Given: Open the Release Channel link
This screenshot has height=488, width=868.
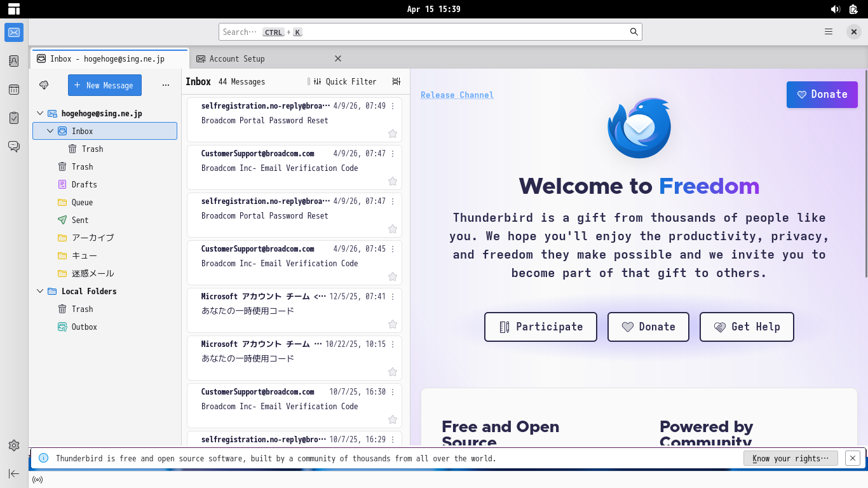Looking at the screenshot, I should click(457, 95).
